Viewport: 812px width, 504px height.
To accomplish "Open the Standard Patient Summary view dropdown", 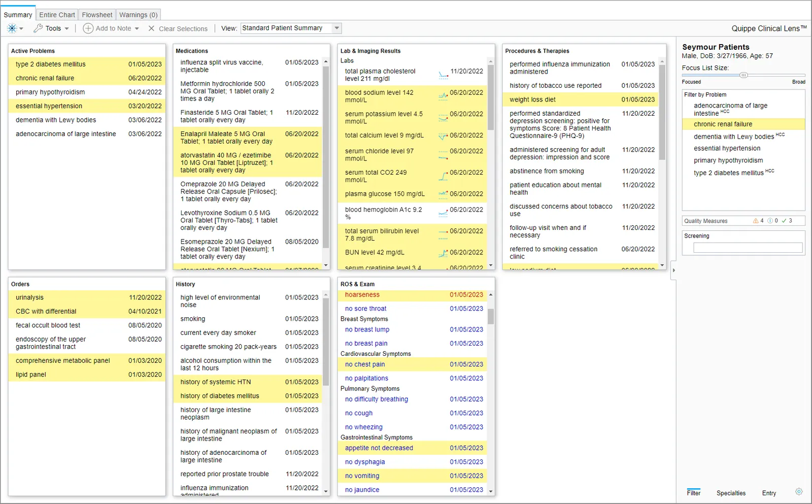I will click(x=291, y=28).
